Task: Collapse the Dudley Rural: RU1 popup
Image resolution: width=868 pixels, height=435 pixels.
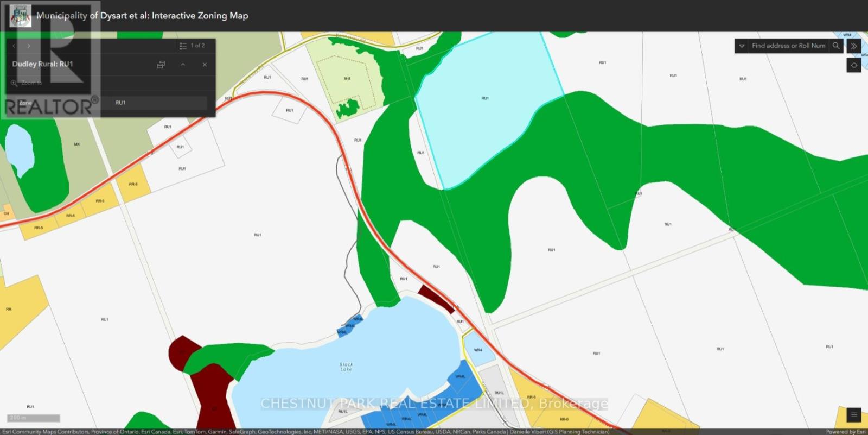Action: (183, 65)
